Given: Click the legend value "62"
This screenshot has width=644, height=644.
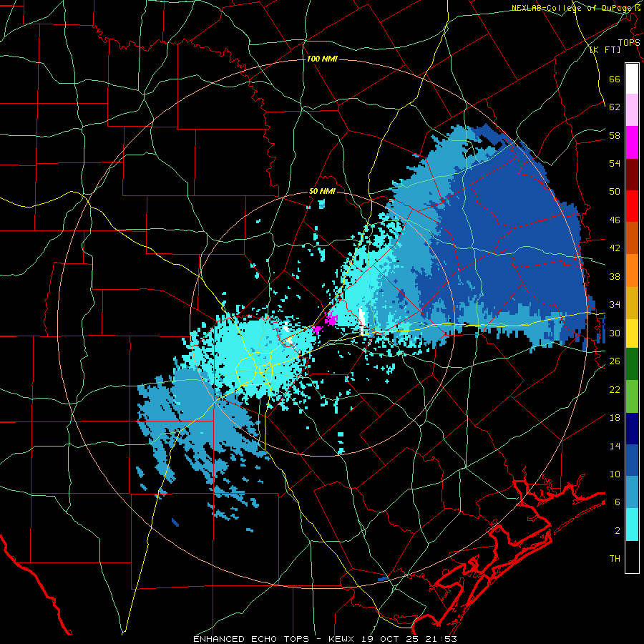Looking at the screenshot, I should [x=615, y=107].
